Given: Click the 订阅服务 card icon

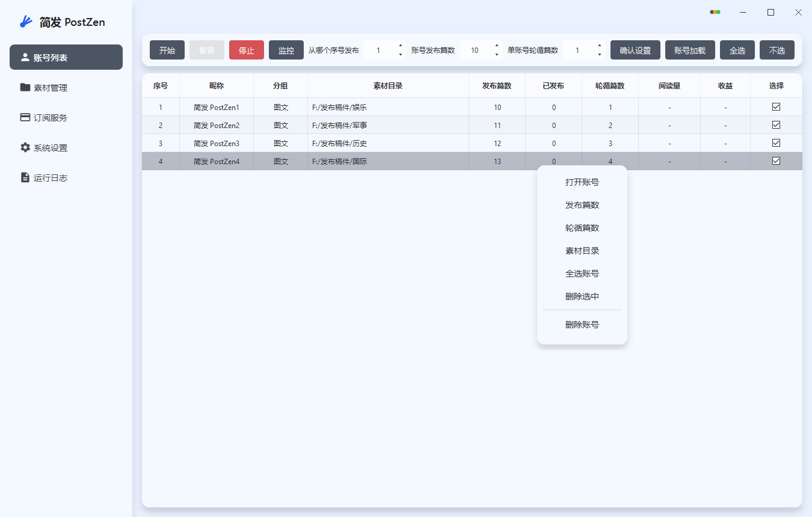Looking at the screenshot, I should tap(24, 117).
